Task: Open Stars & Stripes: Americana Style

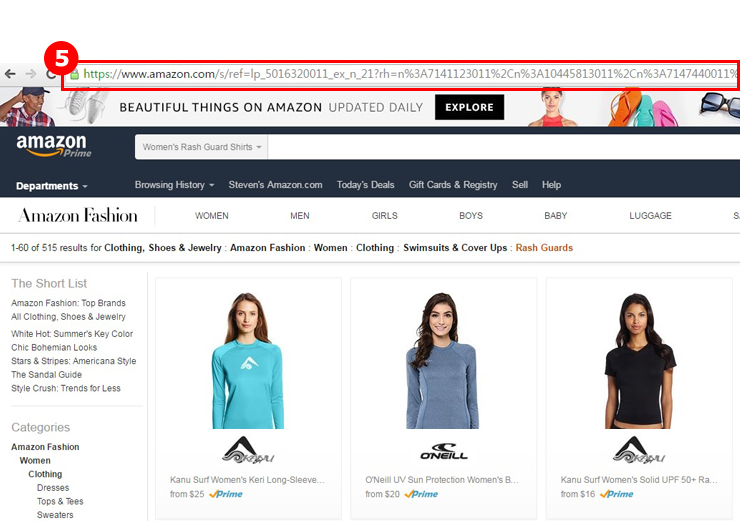Action: 74,361
